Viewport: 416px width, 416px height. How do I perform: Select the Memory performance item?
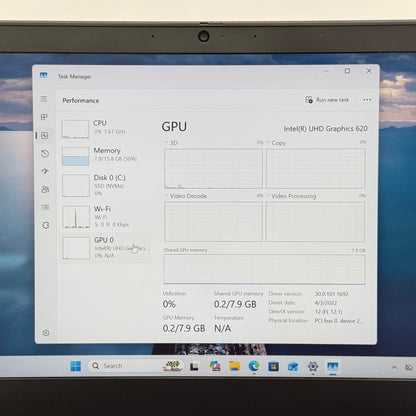pyautogui.click(x=105, y=156)
